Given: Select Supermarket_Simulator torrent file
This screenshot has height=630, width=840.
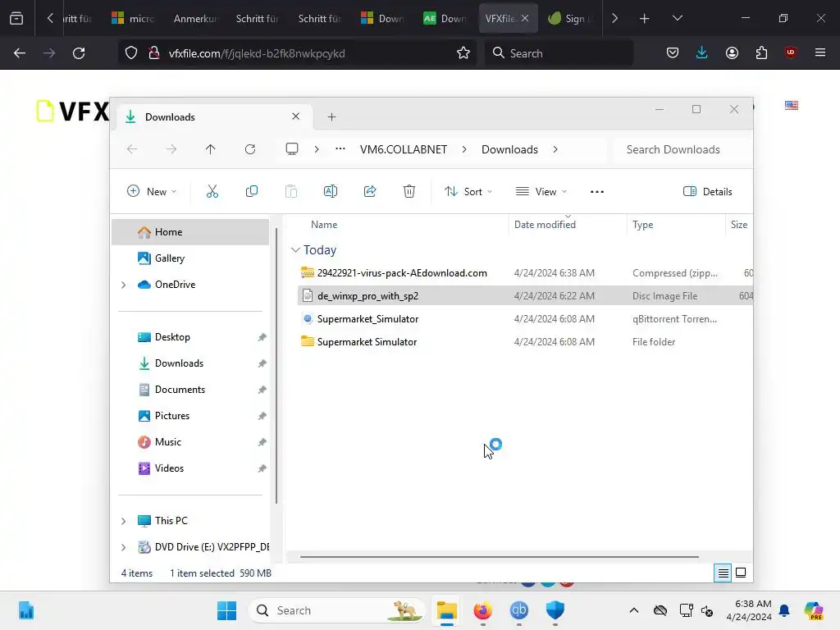Looking at the screenshot, I should click(525, 319).
